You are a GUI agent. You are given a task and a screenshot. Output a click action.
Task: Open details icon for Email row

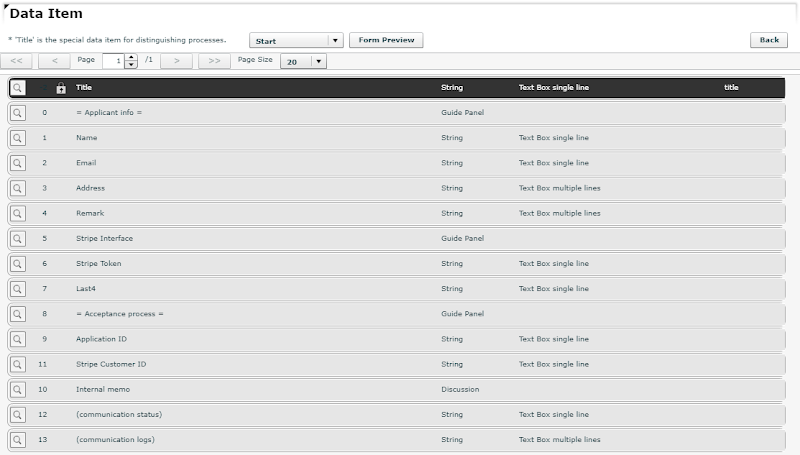coord(18,162)
